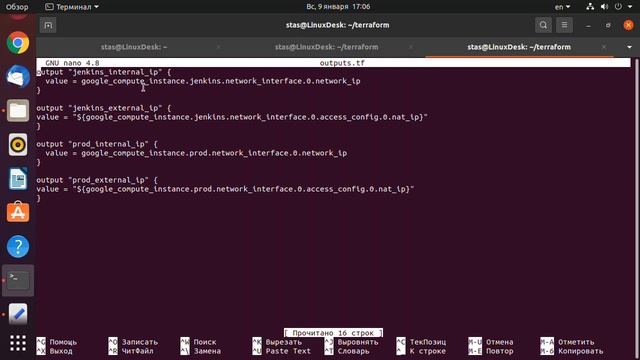The width and height of the screenshot is (640, 360).
Task: Close the active third ~/terraform tab
Action: [604, 47]
